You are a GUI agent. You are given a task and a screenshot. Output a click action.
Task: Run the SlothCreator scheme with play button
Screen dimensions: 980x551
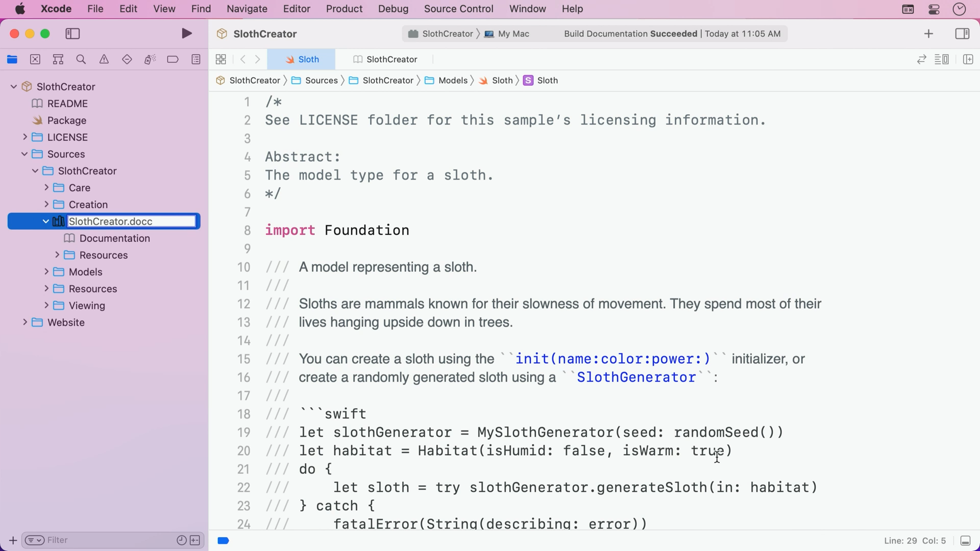point(187,34)
